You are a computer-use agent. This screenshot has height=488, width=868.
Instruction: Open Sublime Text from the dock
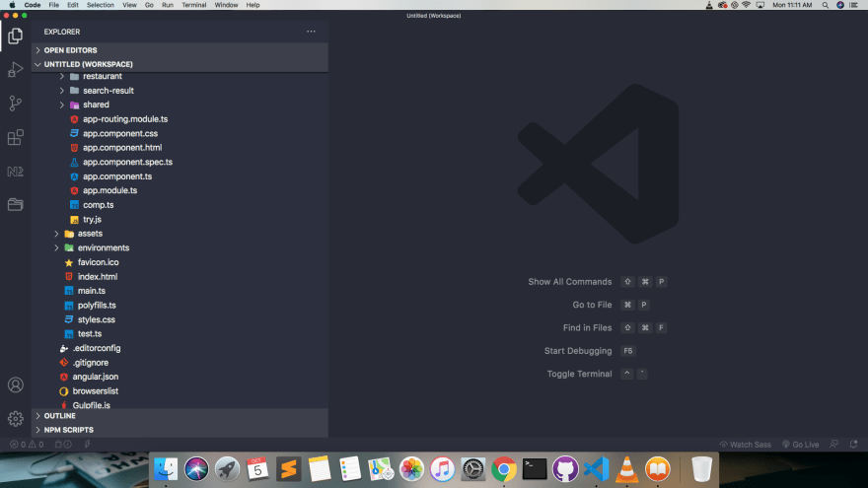coord(288,469)
